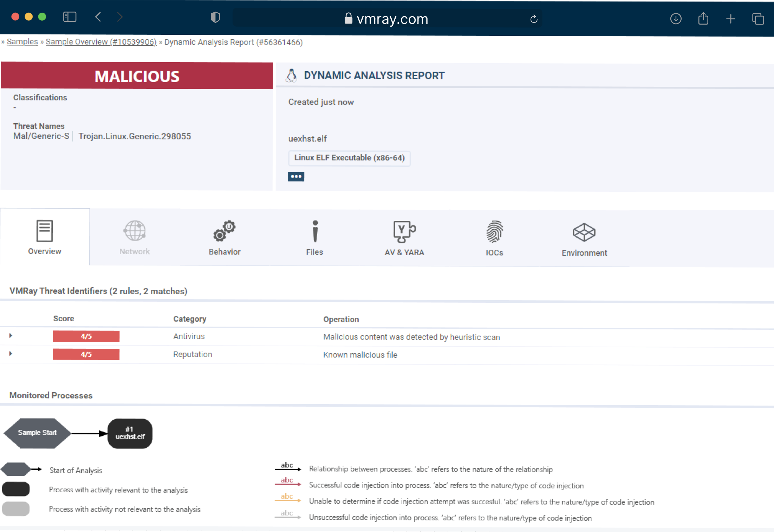
Task: Click the Operation column header
Action: coord(341,319)
